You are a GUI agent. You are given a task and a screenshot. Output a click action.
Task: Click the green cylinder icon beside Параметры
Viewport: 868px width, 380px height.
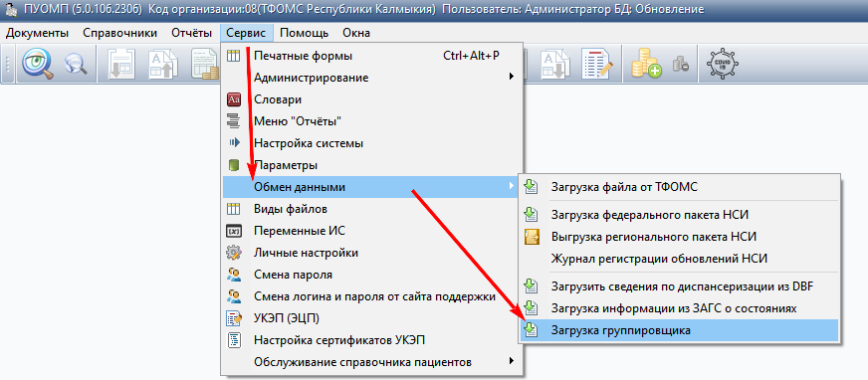point(234,165)
